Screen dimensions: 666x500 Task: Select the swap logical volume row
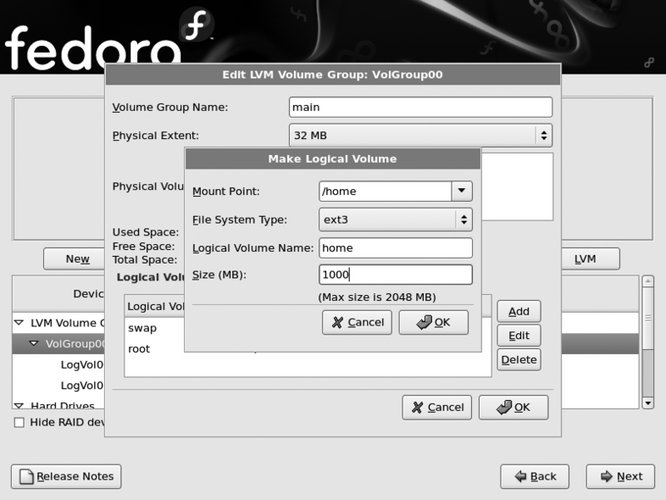[x=143, y=328]
